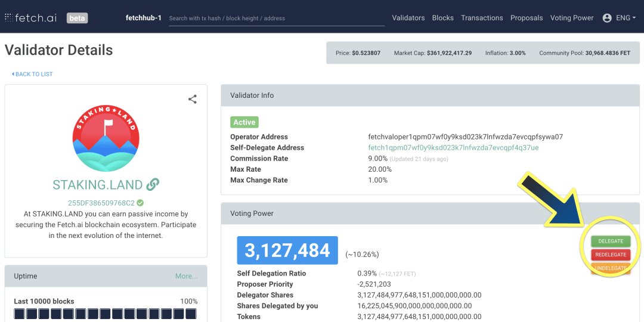644x322 pixels.
Task: Click More... in the Uptime panel
Action: coord(186,276)
